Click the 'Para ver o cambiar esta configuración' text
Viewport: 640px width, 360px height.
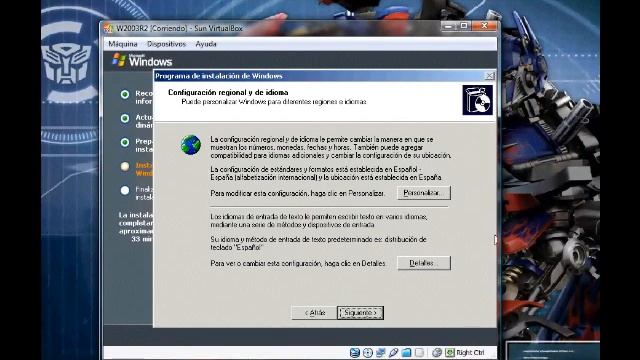298,264
